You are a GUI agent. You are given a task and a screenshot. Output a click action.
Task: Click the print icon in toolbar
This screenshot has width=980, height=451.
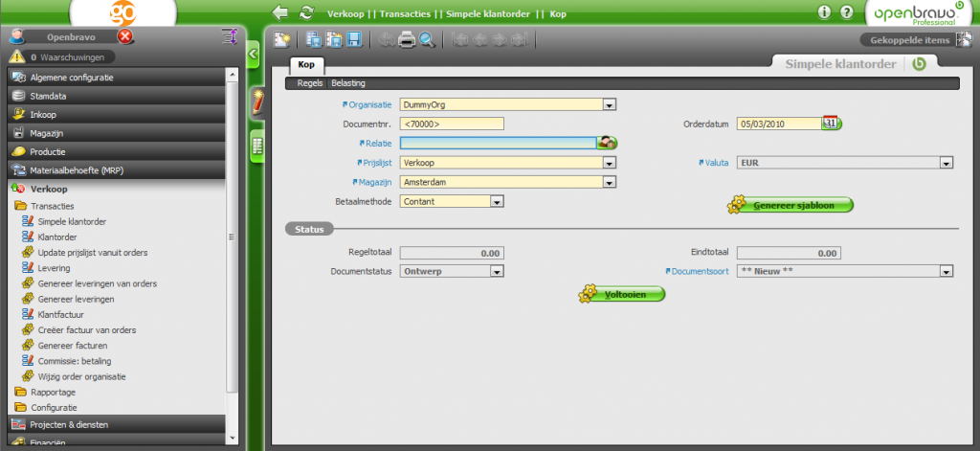click(406, 39)
